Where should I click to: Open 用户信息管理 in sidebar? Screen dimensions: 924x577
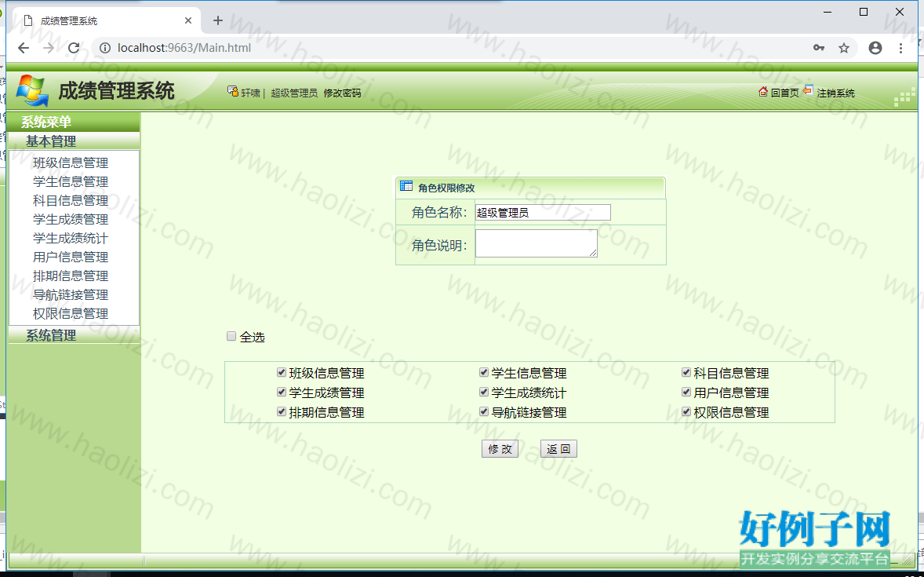click(71, 257)
